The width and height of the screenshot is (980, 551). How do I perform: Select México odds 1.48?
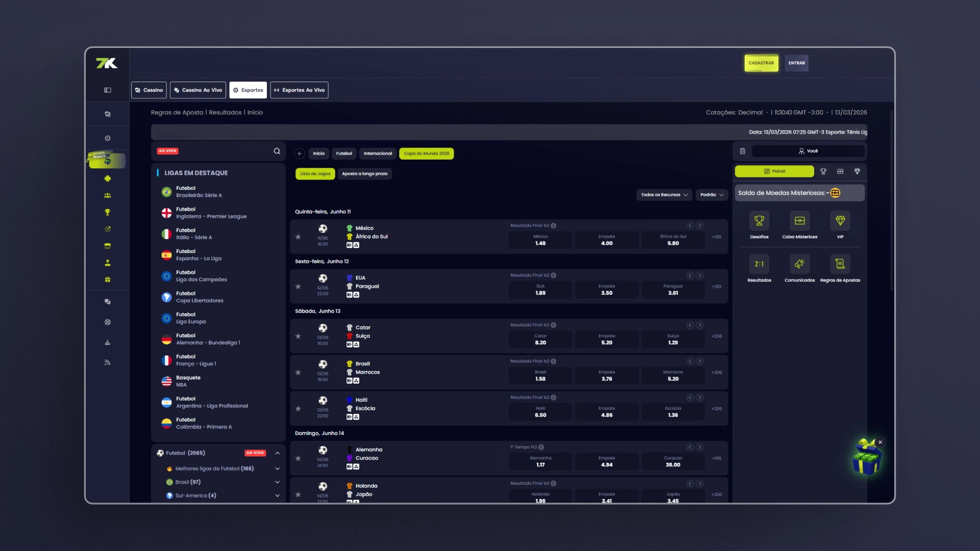click(541, 240)
